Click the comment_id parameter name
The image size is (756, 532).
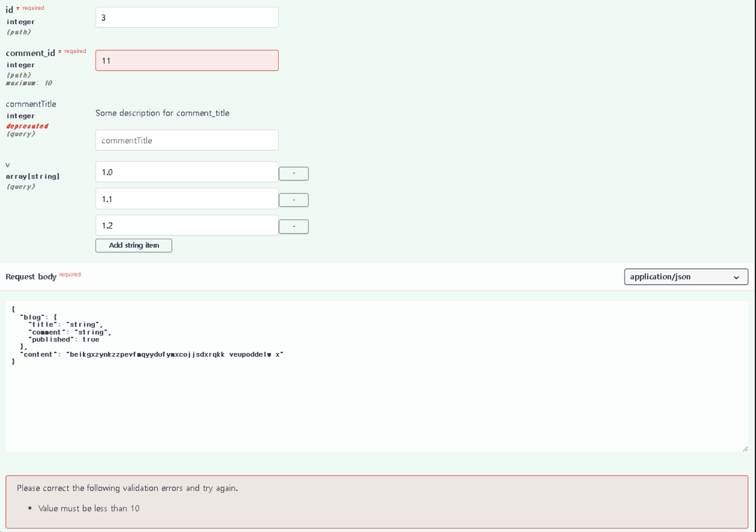[x=30, y=53]
